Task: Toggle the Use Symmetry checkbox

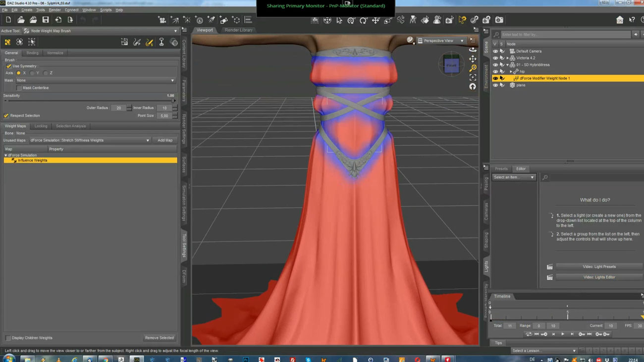Action: 9,66
